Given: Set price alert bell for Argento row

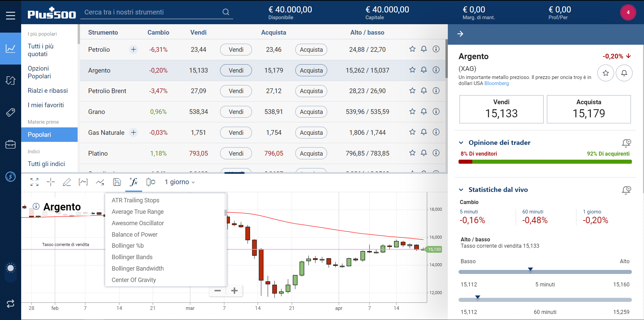Looking at the screenshot, I should 424,70.
